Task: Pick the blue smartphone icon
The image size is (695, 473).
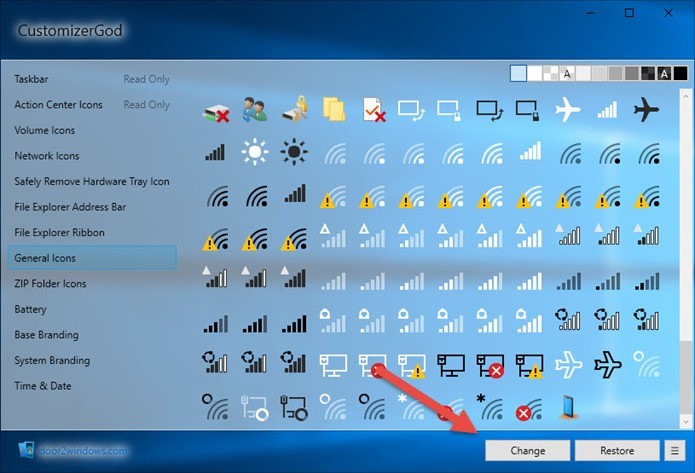Action: [x=567, y=407]
